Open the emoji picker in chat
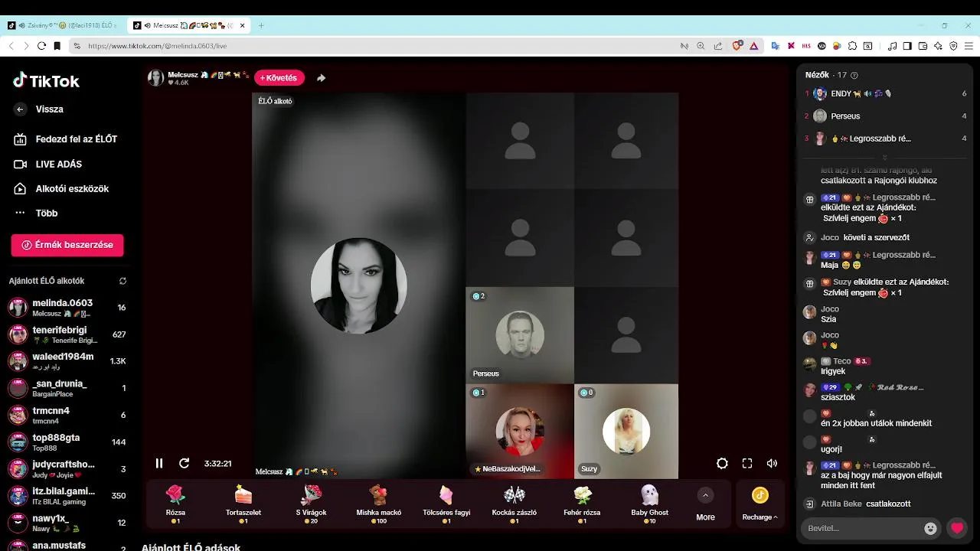The width and height of the screenshot is (980, 551). click(x=930, y=528)
